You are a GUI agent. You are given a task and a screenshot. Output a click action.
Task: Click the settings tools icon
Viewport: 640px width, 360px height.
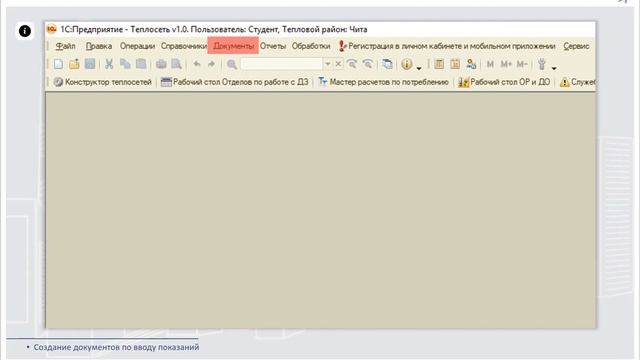pos(542,64)
